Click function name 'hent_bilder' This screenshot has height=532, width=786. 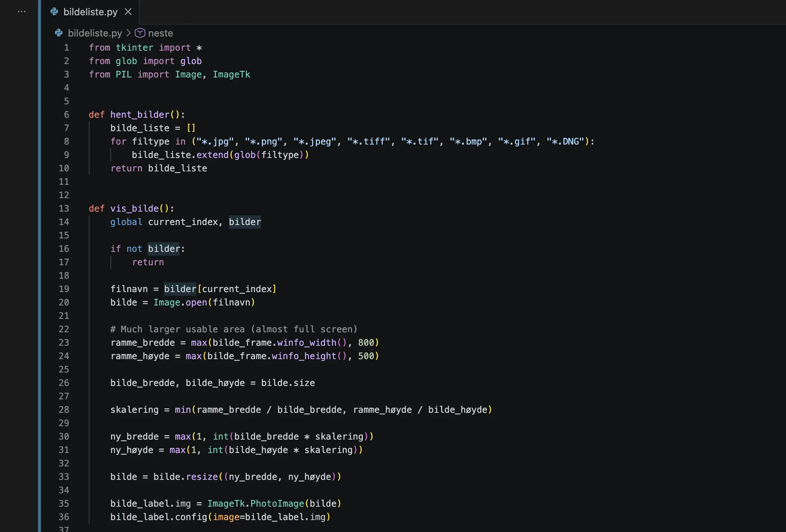[x=140, y=115]
